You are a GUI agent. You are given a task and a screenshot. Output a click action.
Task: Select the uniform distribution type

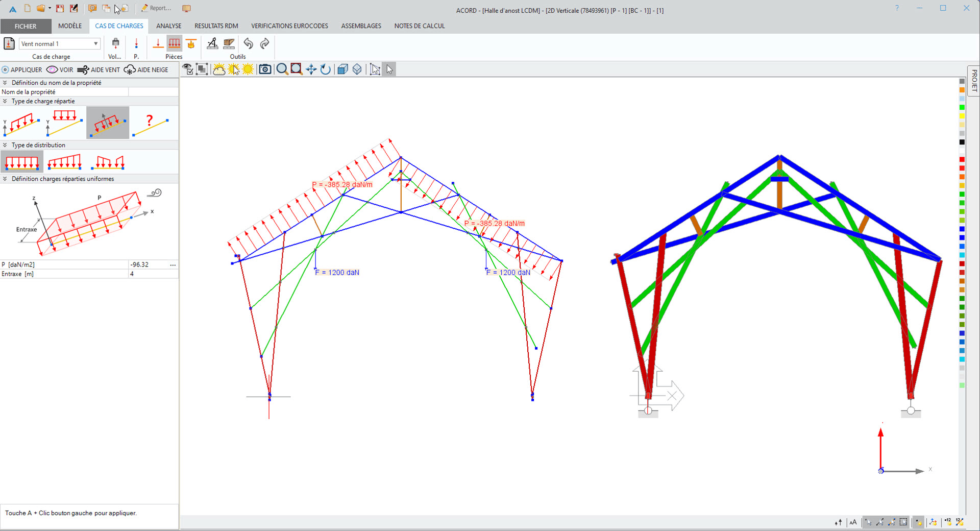pos(22,162)
